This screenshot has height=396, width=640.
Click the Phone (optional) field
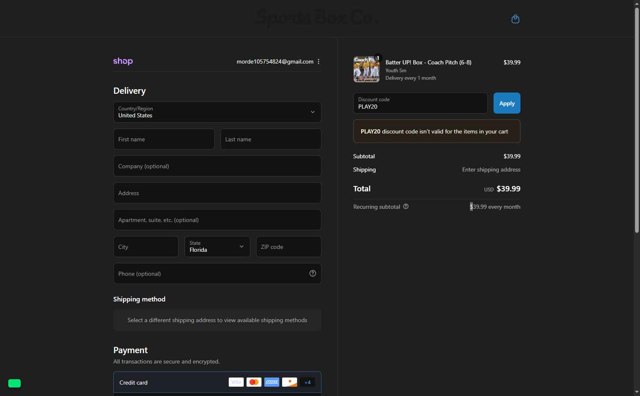click(217, 274)
